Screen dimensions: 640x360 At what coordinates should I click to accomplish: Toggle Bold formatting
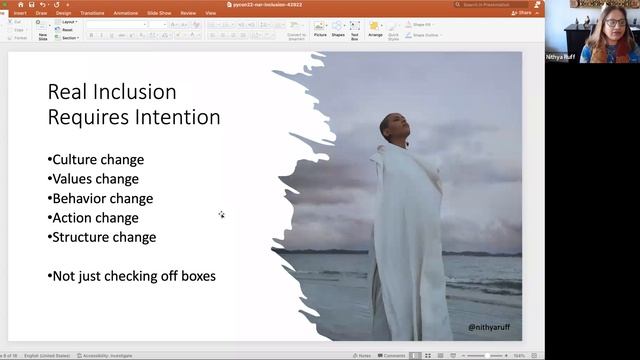(91, 36)
